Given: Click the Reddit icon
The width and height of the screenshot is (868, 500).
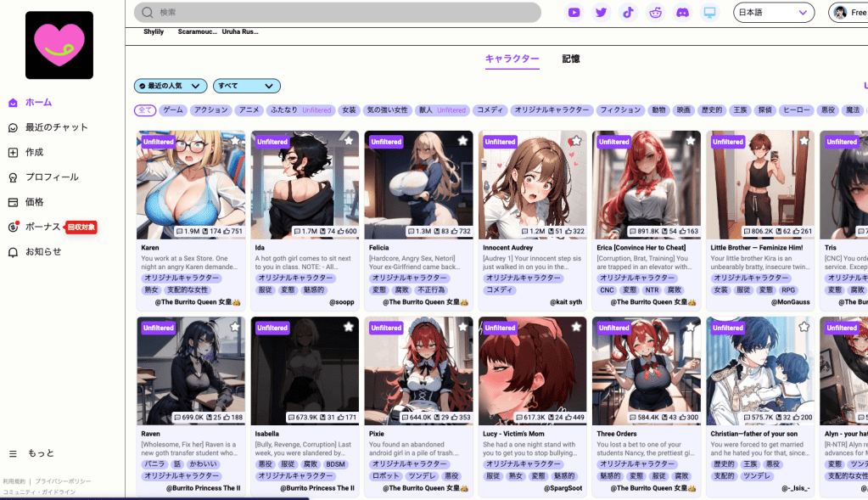Looking at the screenshot, I should [655, 13].
